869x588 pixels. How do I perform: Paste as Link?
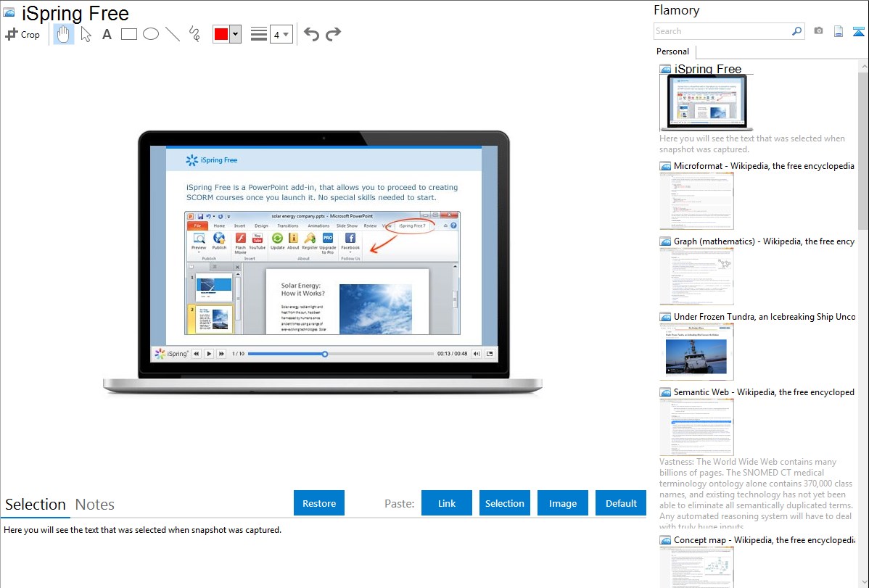(x=447, y=503)
